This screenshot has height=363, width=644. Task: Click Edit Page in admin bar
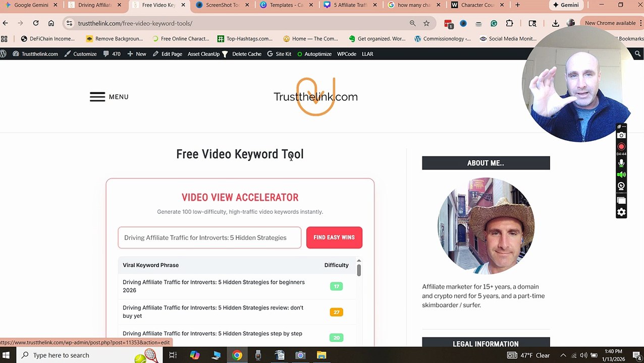pos(167,54)
